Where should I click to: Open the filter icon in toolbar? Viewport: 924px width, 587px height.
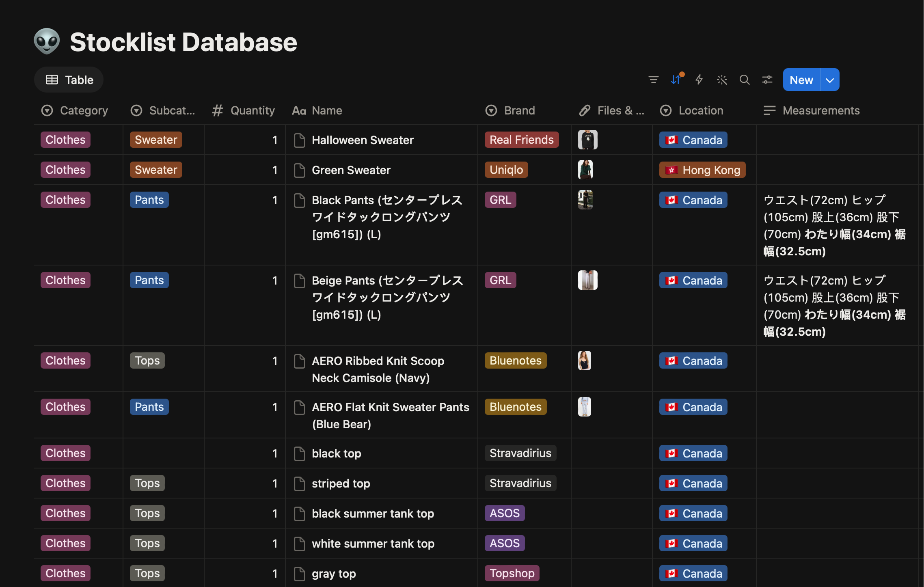653,80
